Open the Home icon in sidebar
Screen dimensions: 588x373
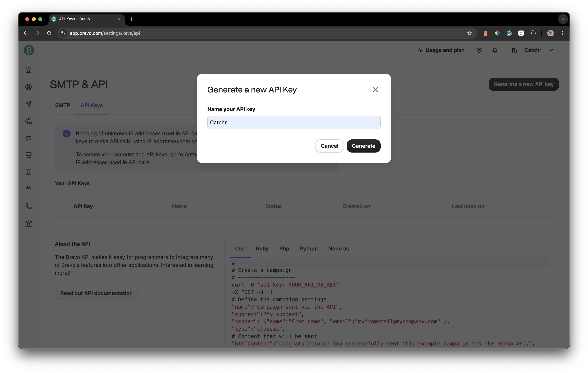click(x=29, y=70)
